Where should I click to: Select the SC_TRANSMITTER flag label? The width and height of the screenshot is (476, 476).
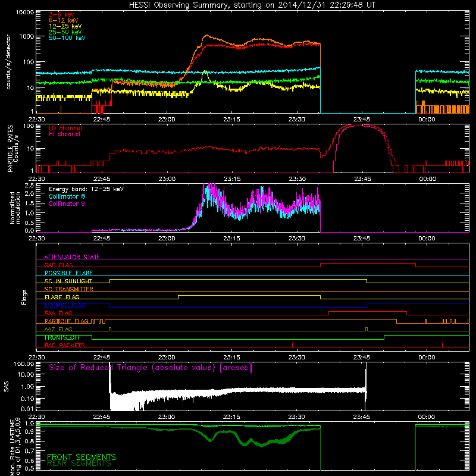[x=68, y=289]
